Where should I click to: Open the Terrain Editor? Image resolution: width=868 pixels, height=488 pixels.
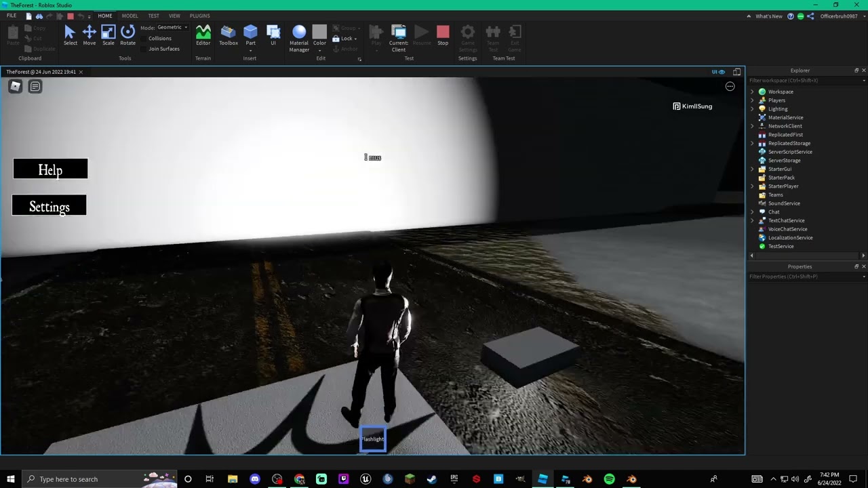pos(203,35)
